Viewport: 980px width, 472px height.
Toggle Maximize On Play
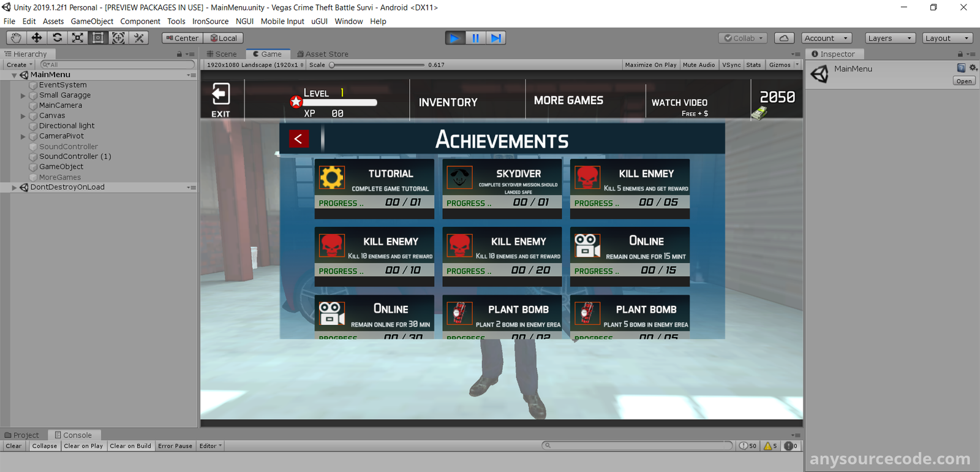(650, 65)
